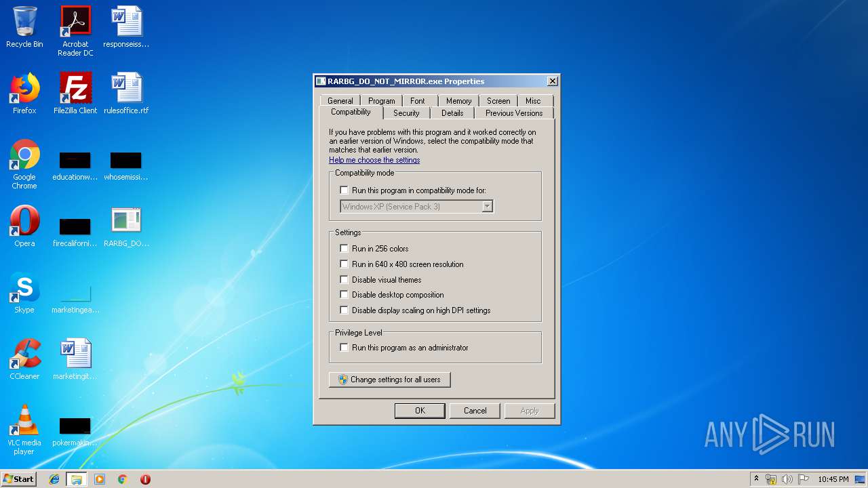The image size is (868, 488).
Task: Click Chrome icon in the taskbar
Action: pos(123,479)
